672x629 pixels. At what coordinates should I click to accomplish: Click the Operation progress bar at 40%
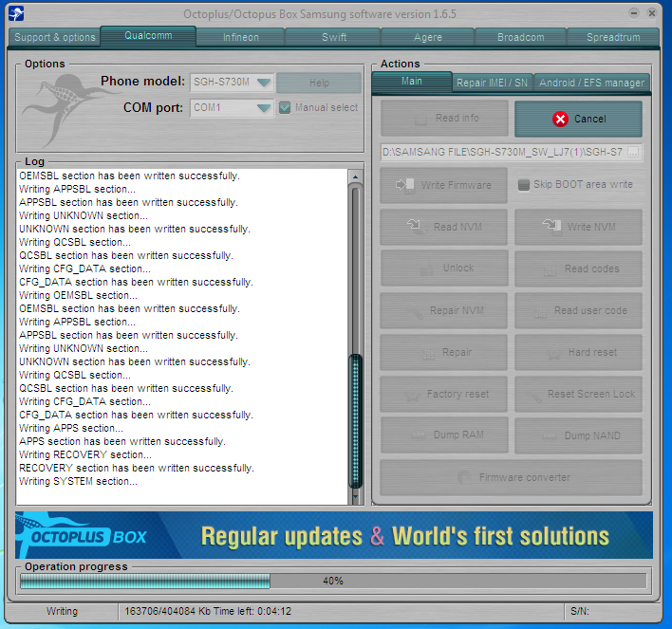[x=333, y=581]
